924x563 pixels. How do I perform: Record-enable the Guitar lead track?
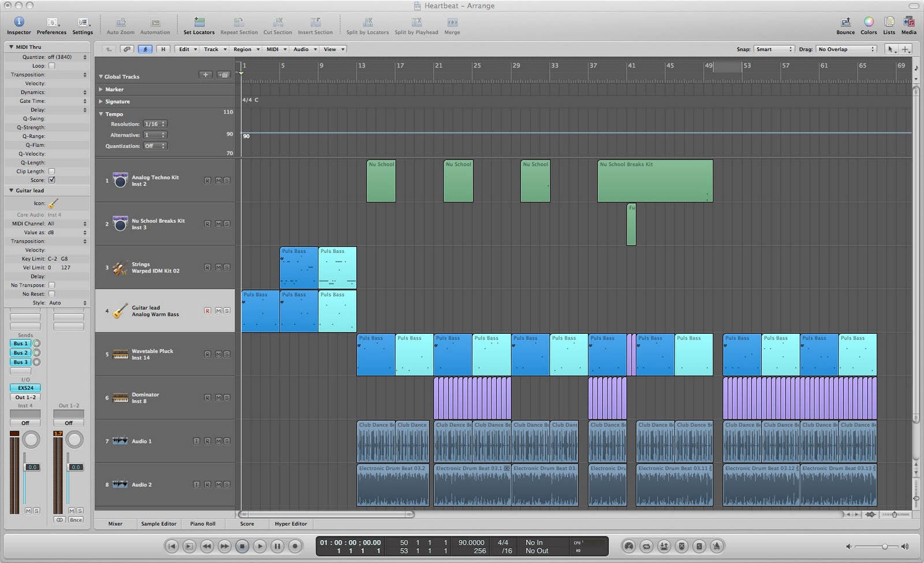coord(207,311)
